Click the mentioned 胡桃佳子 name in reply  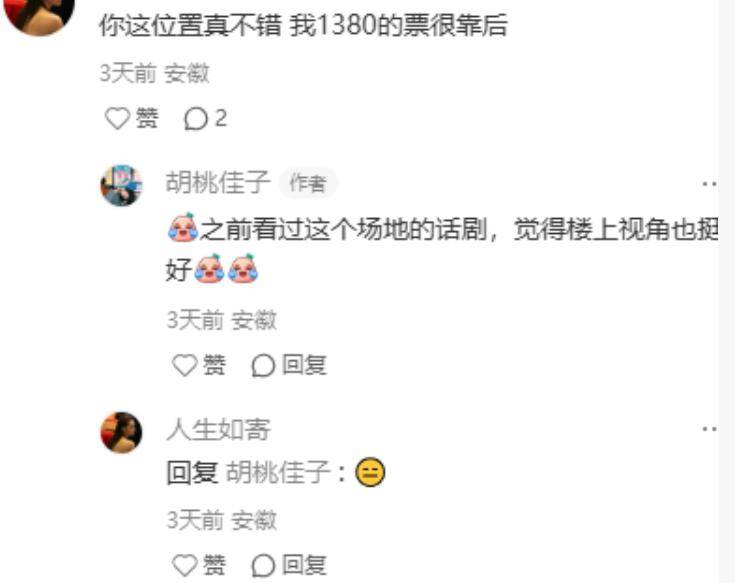click(278, 472)
